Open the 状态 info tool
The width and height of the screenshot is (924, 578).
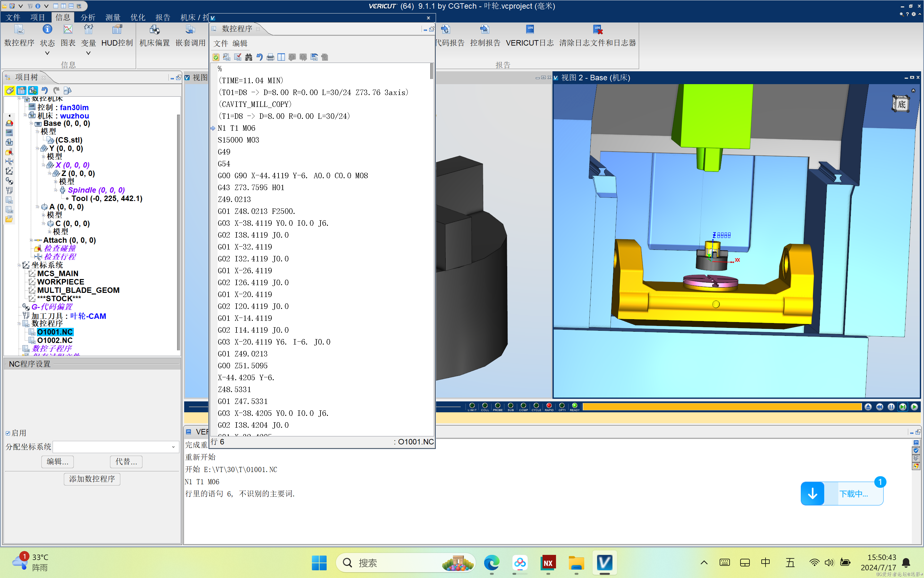pyautogui.click(x=47, y=36)
